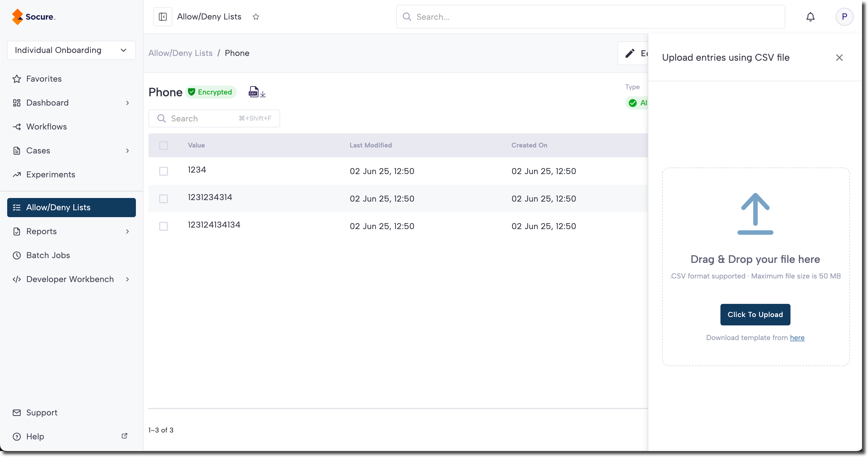Click the large upload arrow icon
The image size is (868, 457).
755,214
